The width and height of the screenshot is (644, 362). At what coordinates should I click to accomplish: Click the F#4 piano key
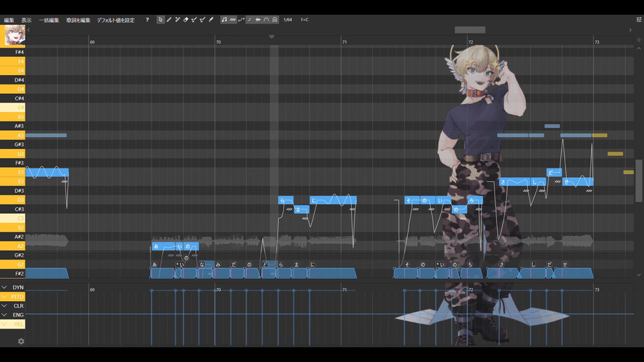coord(13,52)
